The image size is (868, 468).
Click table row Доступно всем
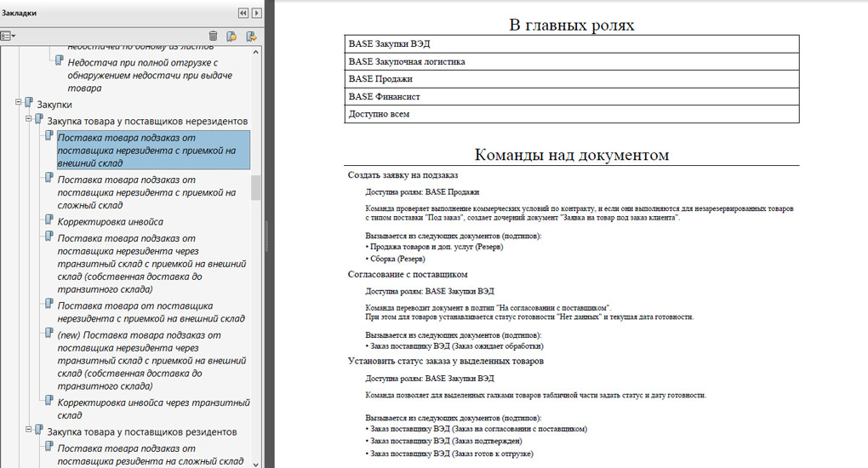coord(571,114)
